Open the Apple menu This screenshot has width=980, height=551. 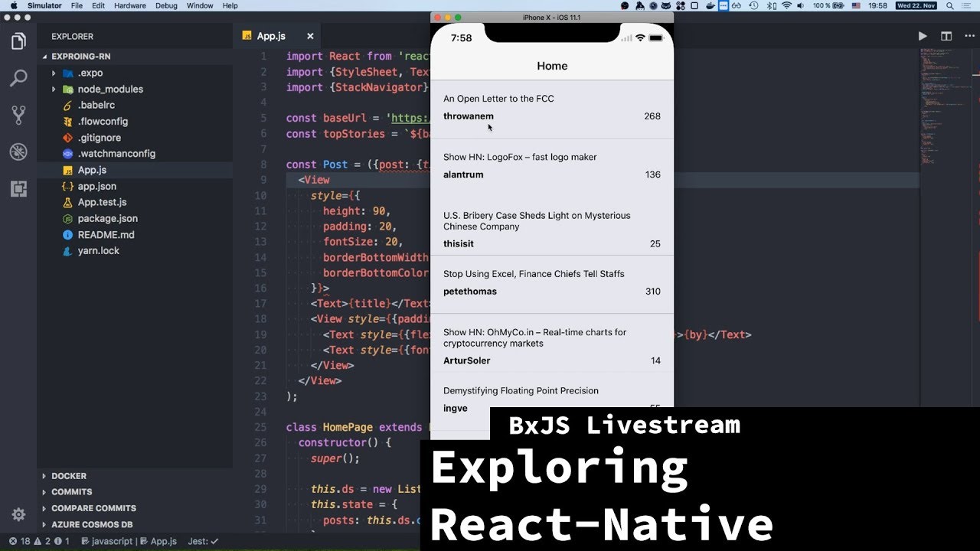pyautogui.click(x=13, y=5)
